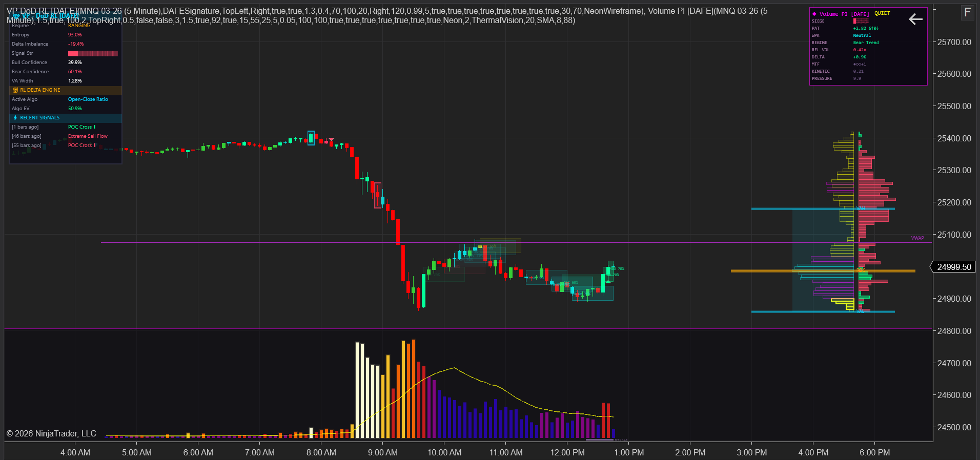Click the RL Delta Engine robot icon
Image resolution: width=980 pixels, height=460 pixels.
(x=15, y=90)
